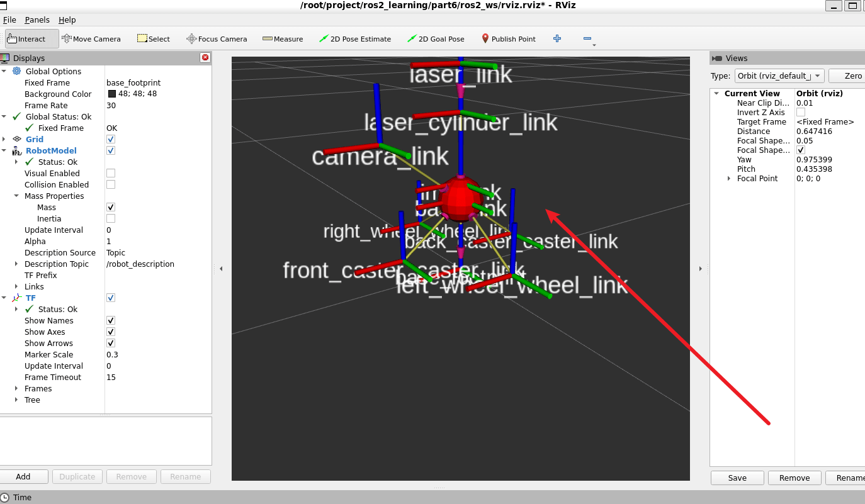Uncheck the TF Show Names option
Image resolution: width=865 pixels, height=504 pixels.
[111, 320]
